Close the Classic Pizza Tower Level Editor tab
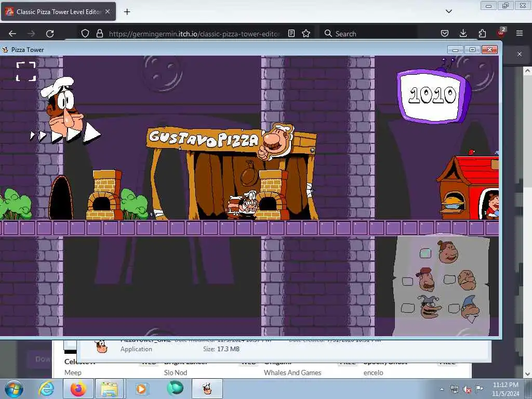 [x=108, y=11]
